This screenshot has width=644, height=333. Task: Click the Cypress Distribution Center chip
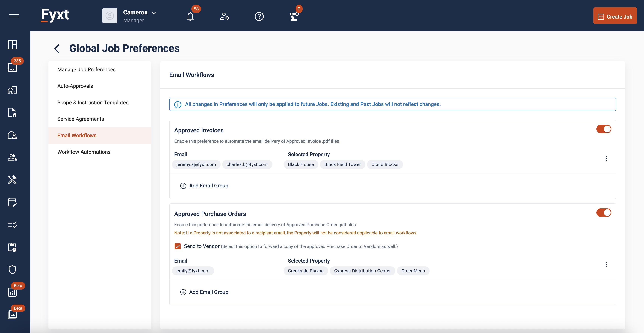pyautogui.click(x=362, y=271)
